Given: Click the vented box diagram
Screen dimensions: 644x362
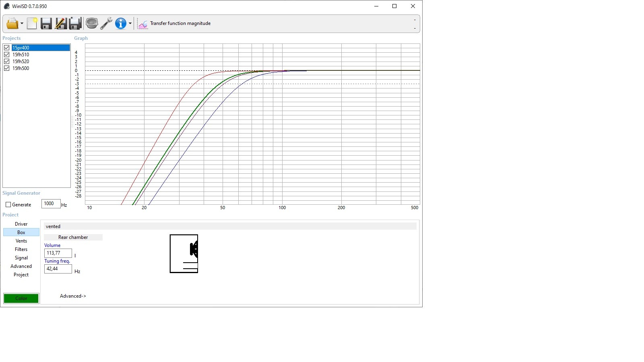Looking at the screenshot, I should click(184, 254).
